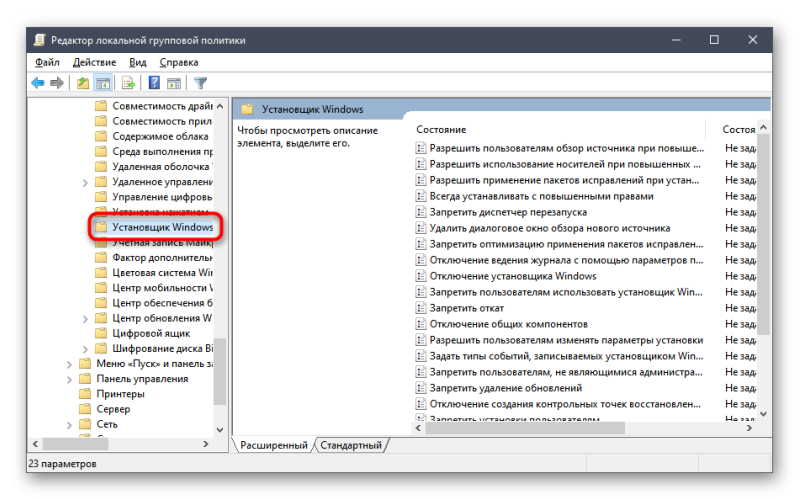Select 'Удаленная оболочка' tree folder
This screenshot has width=800, height=500.
coord(162,167)
